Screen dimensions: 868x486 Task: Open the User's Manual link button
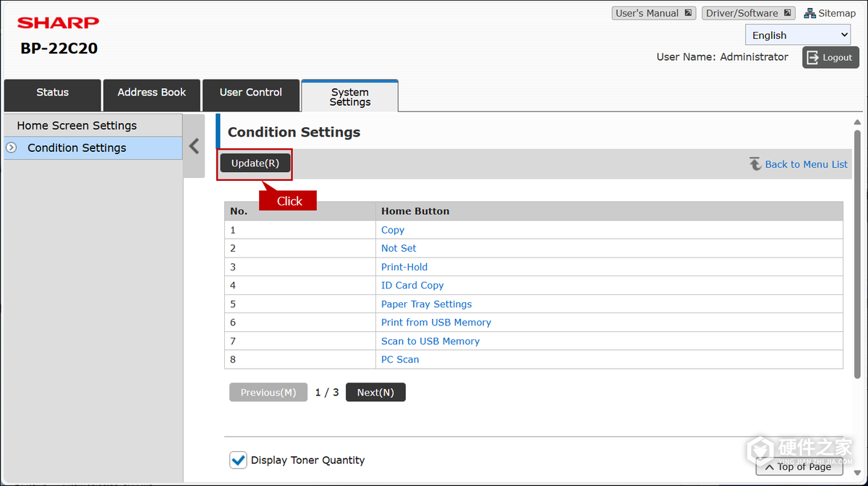tap(655, 13)
